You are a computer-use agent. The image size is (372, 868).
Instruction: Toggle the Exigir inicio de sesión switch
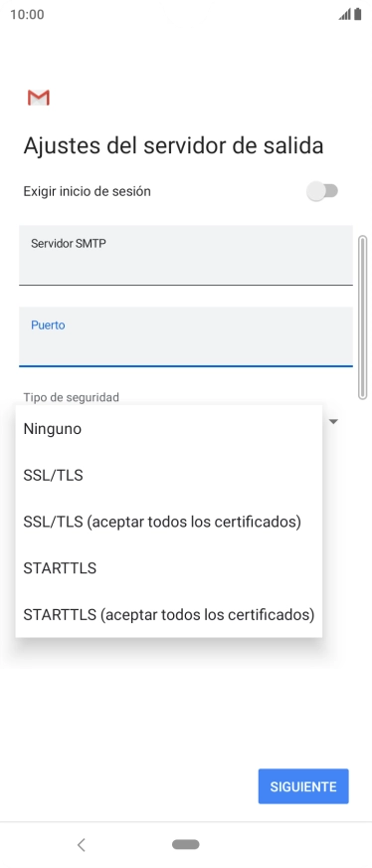322,191
